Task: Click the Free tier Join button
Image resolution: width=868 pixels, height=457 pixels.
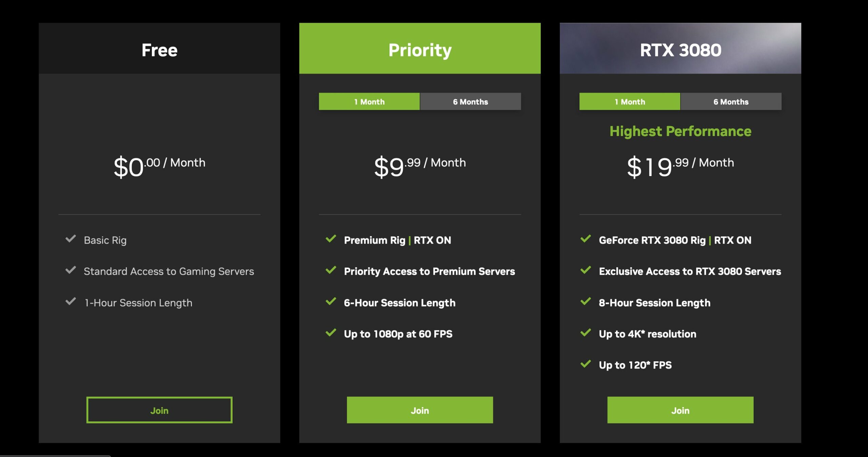Action: click(x=159, y=410)
